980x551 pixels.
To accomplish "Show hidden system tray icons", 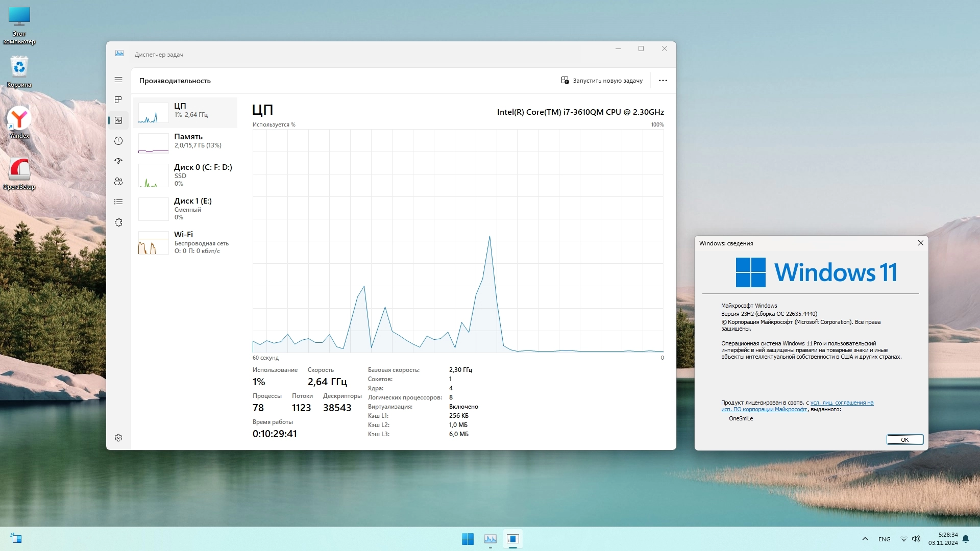I will pyautogui.click(x=865, y=539).
